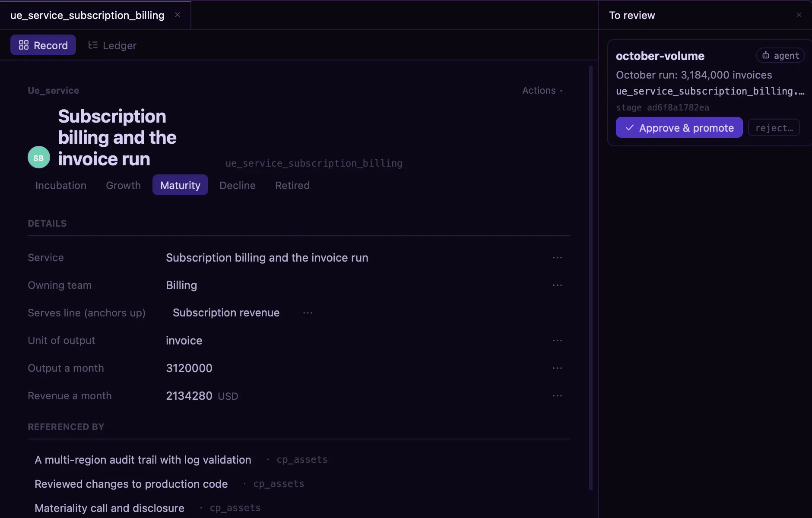The image size is (812, 518).
Task: Open more options for Revenue a month
Action: pyautogui.click(x=558, y=396)
